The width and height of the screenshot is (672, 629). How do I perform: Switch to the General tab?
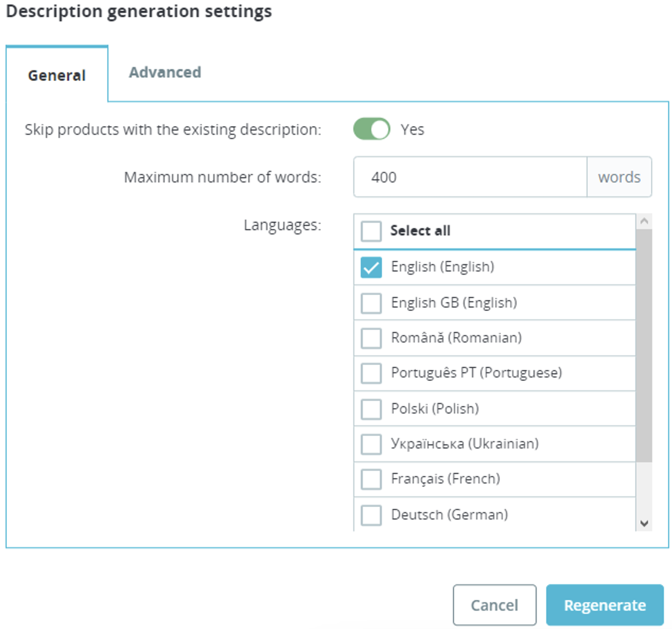57,75
